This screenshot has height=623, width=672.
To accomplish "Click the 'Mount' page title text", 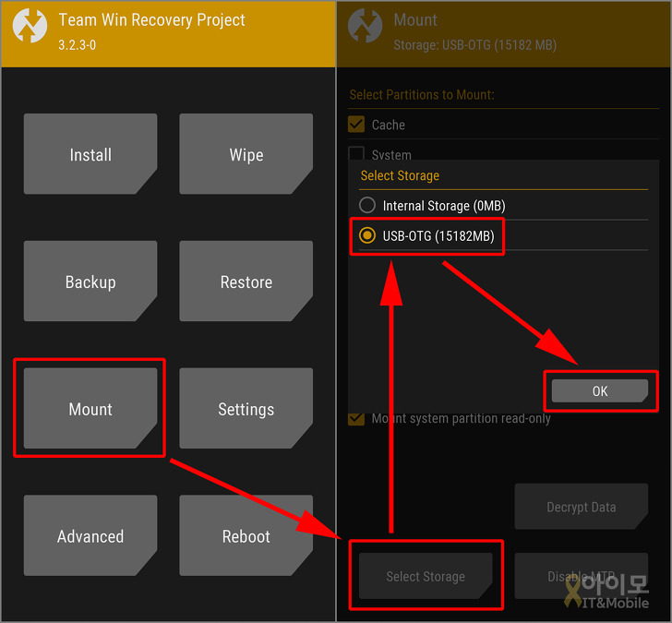I will 415,19.
